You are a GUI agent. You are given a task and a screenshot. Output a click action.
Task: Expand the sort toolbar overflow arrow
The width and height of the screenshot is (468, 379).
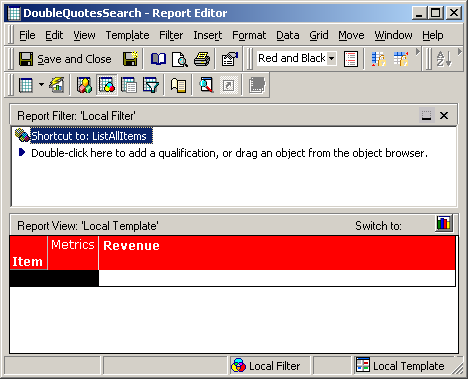[x=460, y=52]
